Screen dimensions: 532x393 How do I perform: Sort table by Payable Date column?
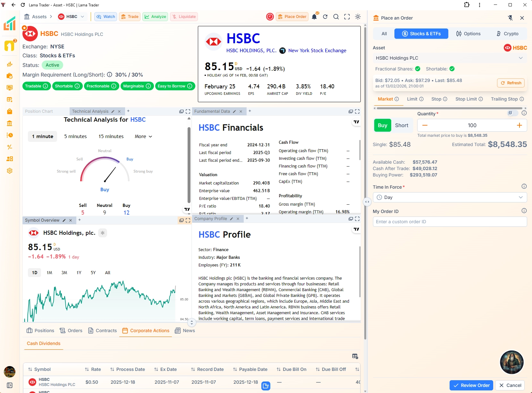(x=250, y=369)
